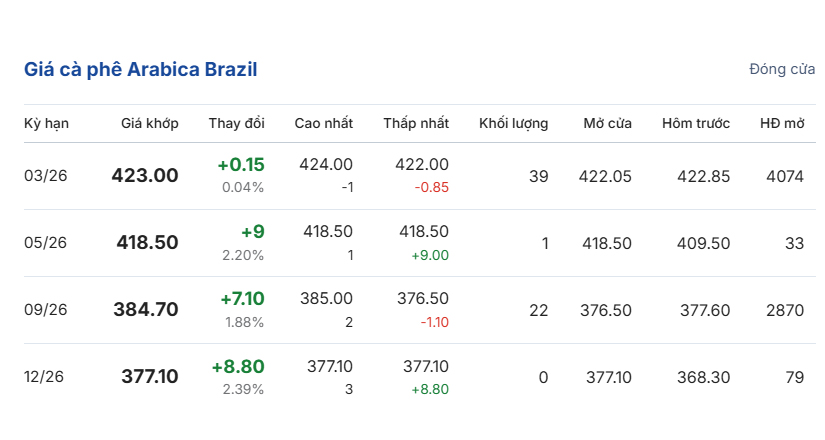Click the Thay đổi column header
Image resolution: width=825 pixels, height=440 pixels.
pos(236,124)
